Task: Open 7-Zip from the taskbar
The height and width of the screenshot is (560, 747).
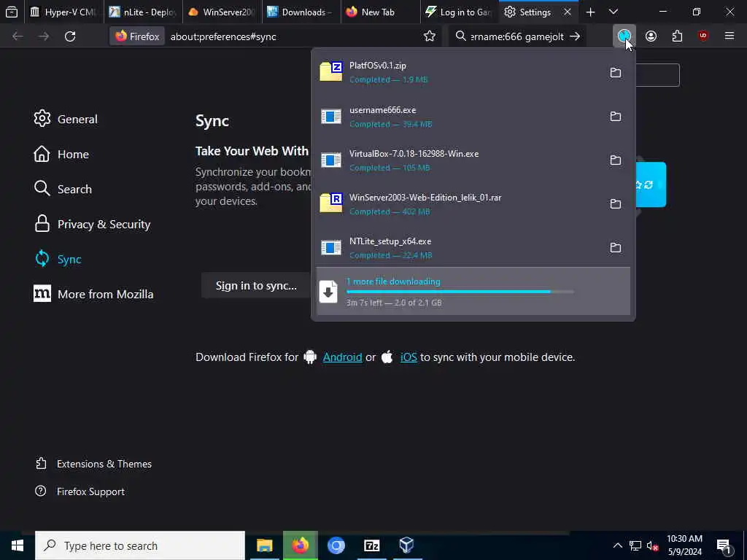Action: (371, 545)
